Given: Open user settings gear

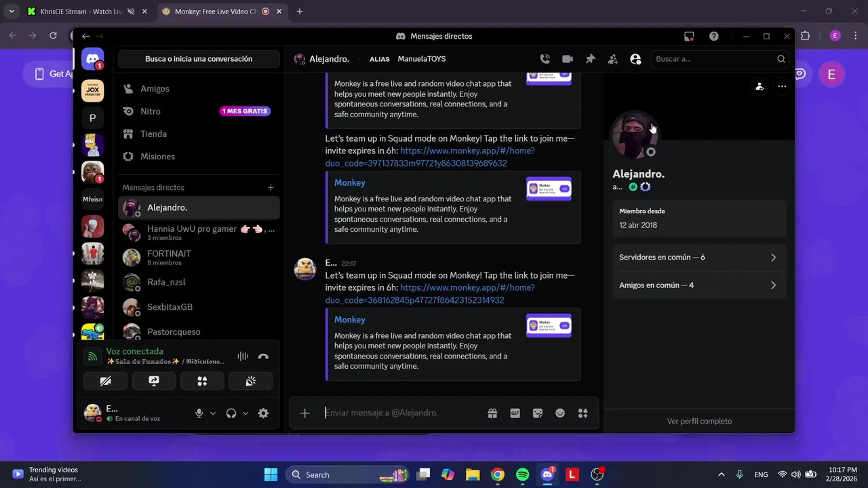Looking at the screenshot, I should click(x=264, y=413).
